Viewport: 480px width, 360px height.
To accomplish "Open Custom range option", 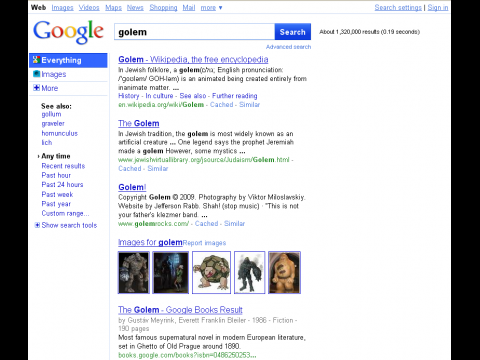I will click(x=65, y=213).
